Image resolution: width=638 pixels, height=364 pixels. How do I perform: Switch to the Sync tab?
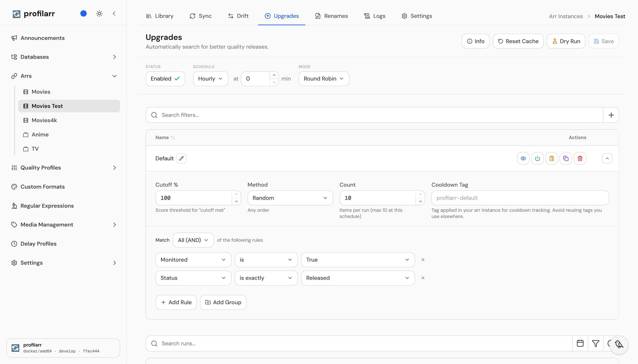pos(201,16)
